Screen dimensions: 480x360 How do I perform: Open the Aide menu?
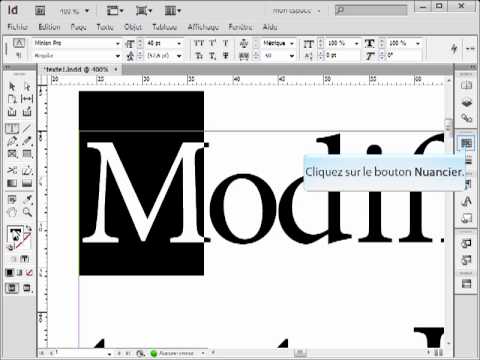point(270,27)
